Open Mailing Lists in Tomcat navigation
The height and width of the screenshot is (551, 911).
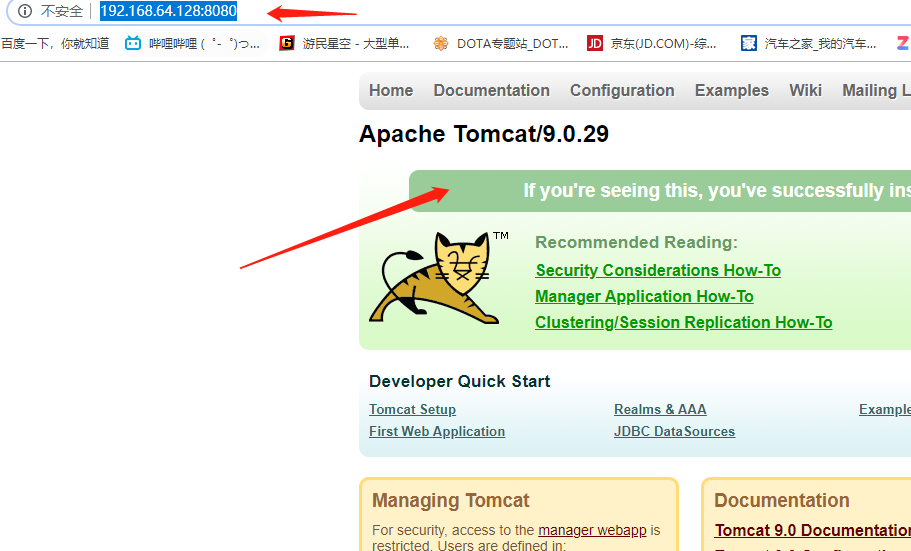click(x=876, y=91)
